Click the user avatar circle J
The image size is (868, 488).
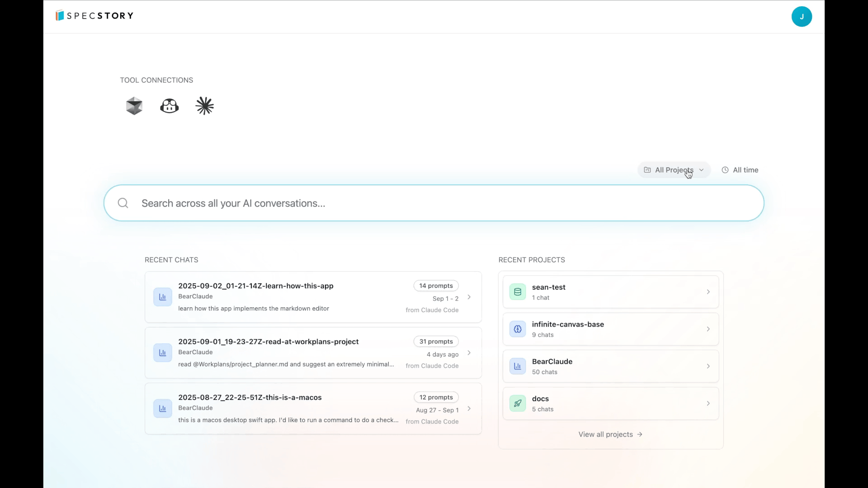802,17
